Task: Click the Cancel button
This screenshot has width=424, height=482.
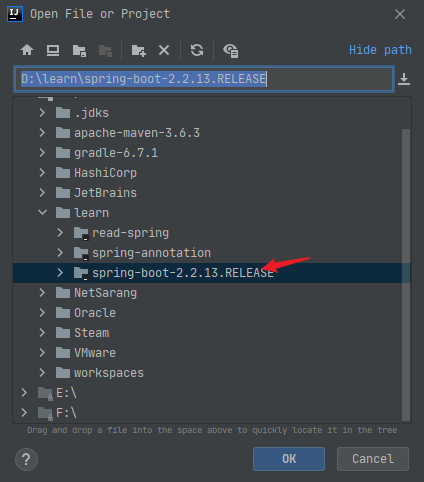Action: click(x=373, y=459)
